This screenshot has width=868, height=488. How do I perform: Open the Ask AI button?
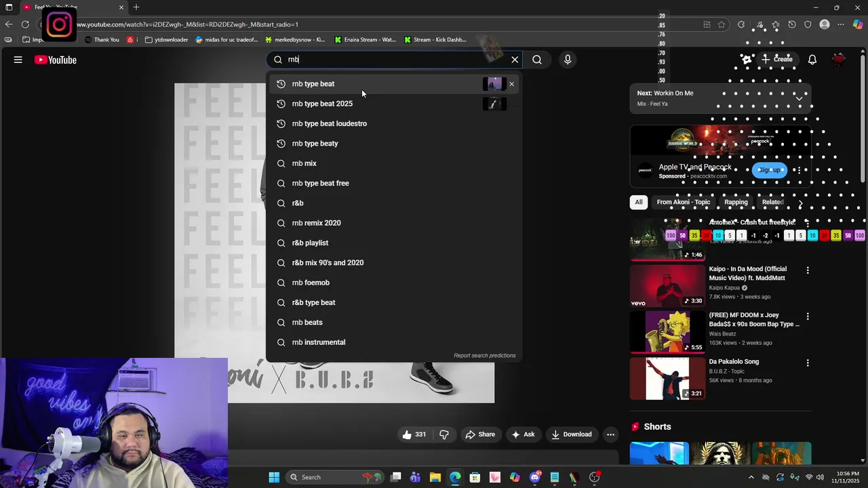(x=523, y=434)
